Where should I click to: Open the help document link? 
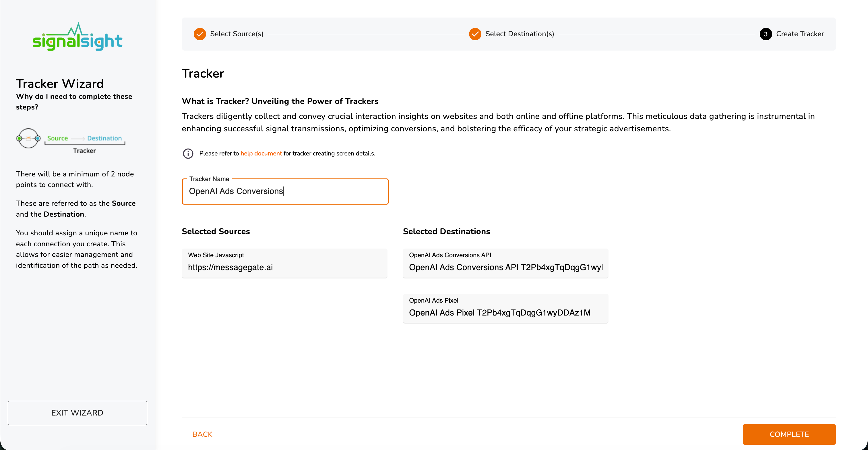click(261, 153)
